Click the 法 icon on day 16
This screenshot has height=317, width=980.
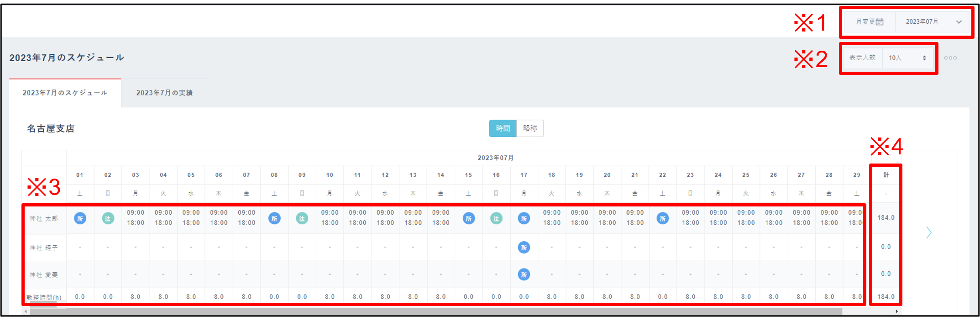[x=496, y=218]
